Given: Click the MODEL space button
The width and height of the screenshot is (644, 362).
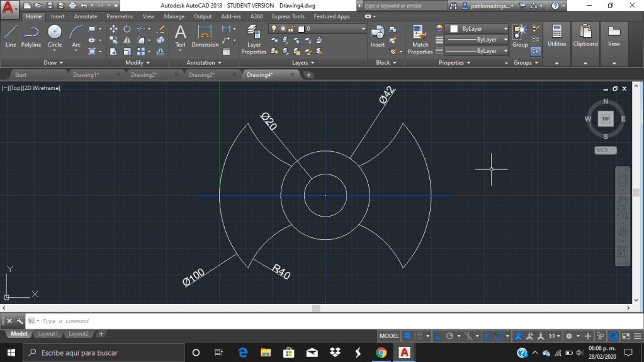Looking at the screenshot, I should 389,336.
